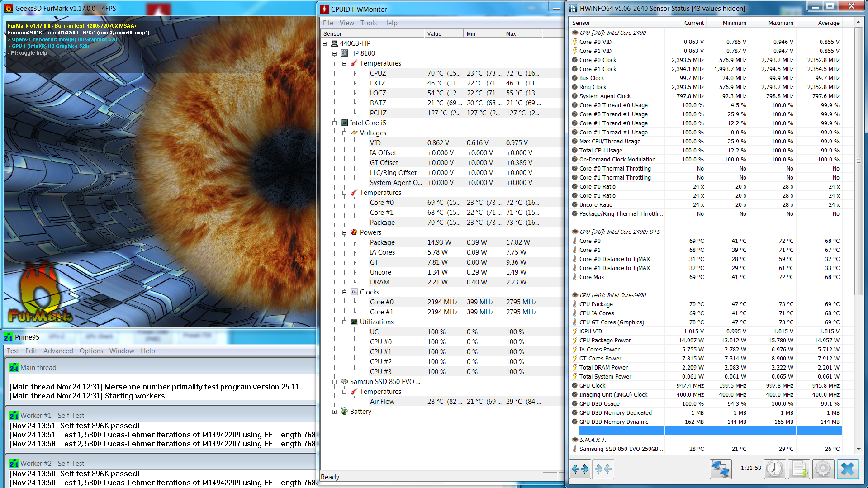Click HWiNFO Maximum column header
The height and width of the screenshot is (488, 868).
pyautogui.click(x=773, y=23)
